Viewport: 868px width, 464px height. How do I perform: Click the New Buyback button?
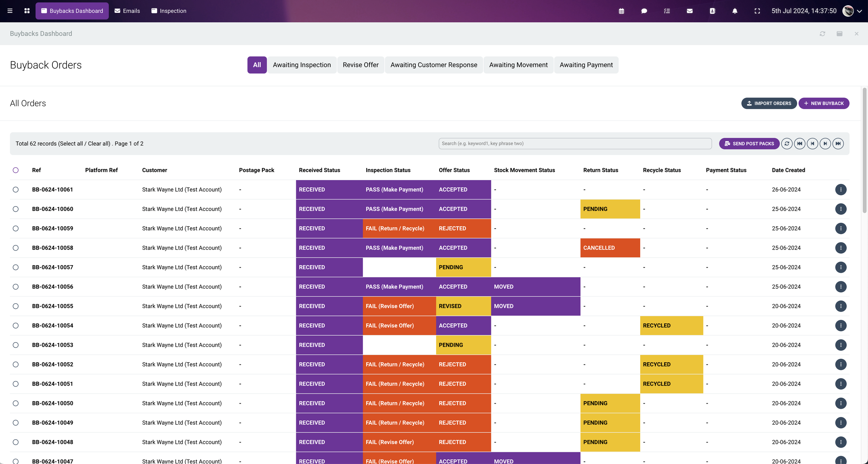pyautogui.click(x=824, y=103)
